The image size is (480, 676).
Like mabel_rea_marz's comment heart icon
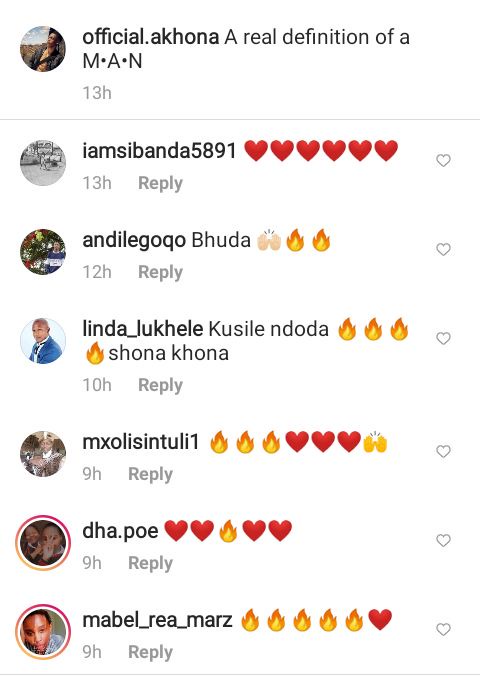[443, 629]
